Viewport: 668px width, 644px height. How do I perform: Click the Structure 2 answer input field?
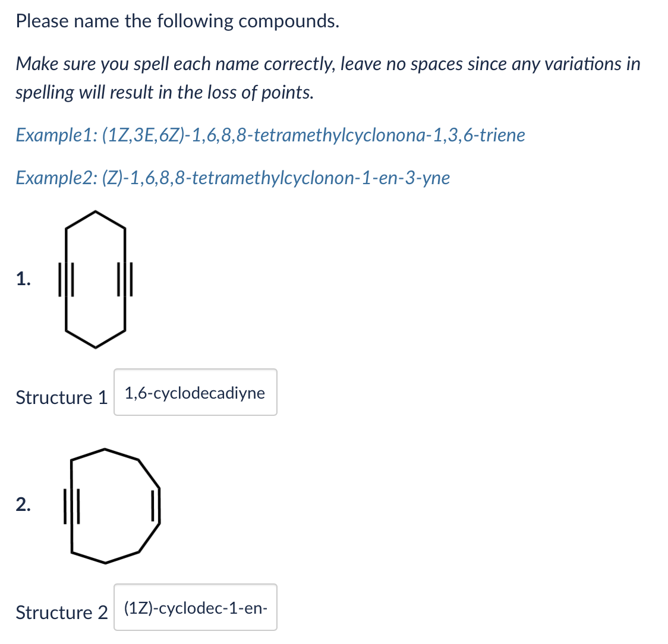(195, 607)
